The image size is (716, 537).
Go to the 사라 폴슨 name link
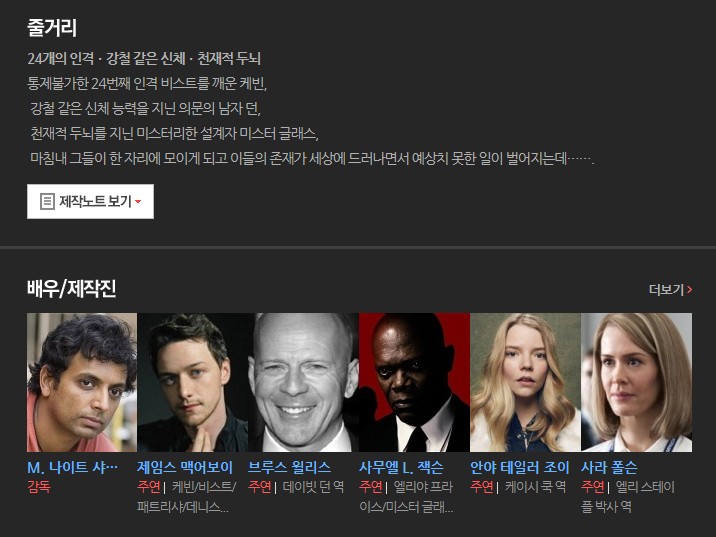[x=609, y=467]
